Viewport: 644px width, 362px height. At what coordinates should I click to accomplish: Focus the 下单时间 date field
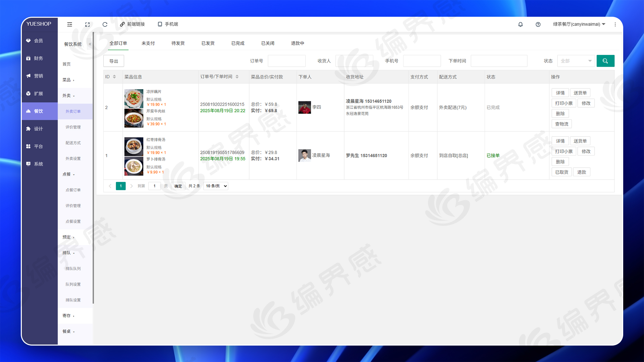(499, 61)
